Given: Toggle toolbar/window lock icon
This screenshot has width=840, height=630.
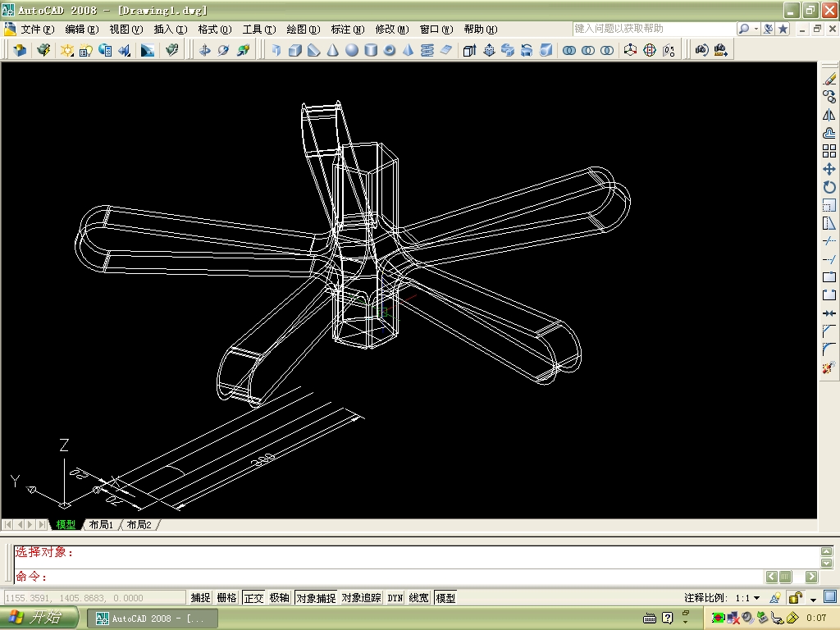Looking at the screenshot, I should (x=796, y=597).
